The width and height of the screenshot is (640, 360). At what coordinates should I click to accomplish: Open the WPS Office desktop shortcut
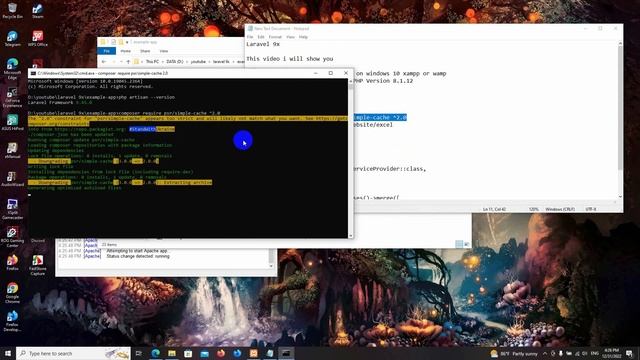pos(38,38)
